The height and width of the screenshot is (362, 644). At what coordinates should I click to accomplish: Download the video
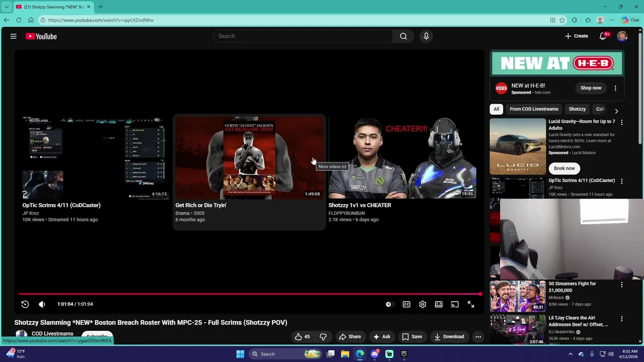point(449,337)
